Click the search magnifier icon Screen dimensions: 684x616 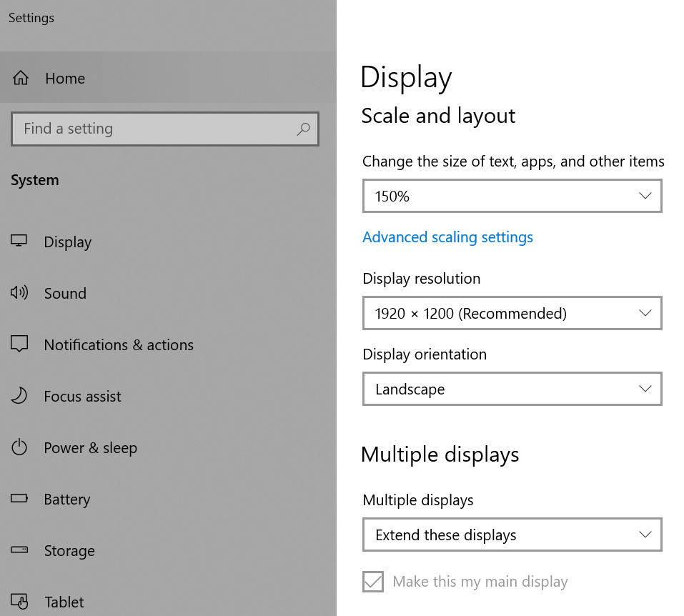pyautogui.click(x=303, y=129)
